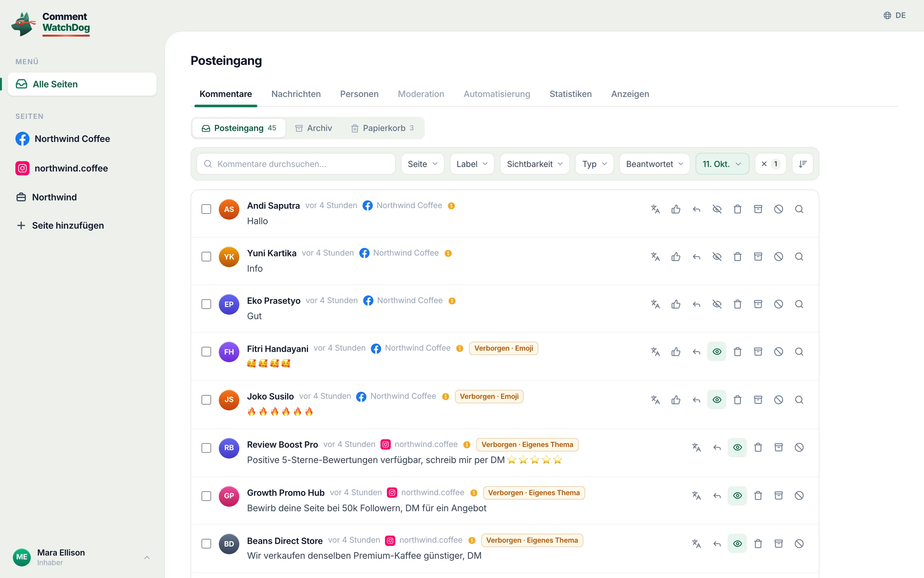
Task: Select Growth Promo Hub comment checkbox
Action: 206,496
